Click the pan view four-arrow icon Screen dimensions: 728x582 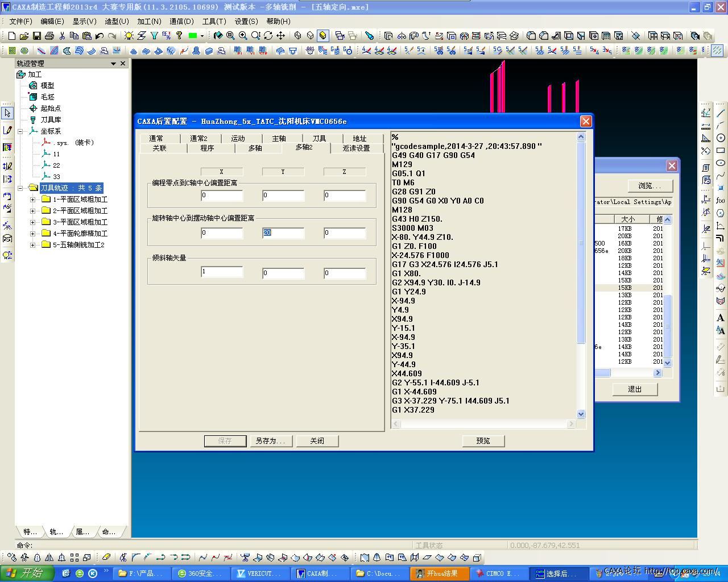click(x=280, y=35)
